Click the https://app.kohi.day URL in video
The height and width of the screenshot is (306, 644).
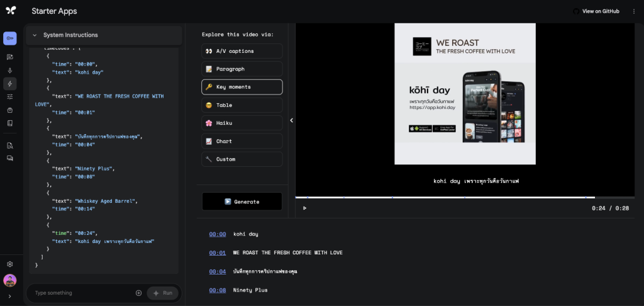click(432, 108)
